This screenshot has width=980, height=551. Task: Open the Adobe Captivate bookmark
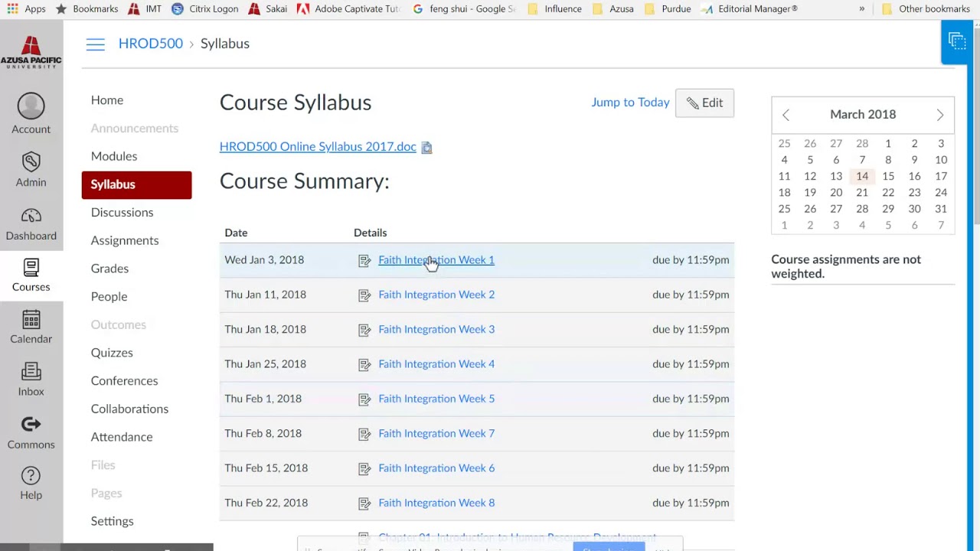point(348,8)
